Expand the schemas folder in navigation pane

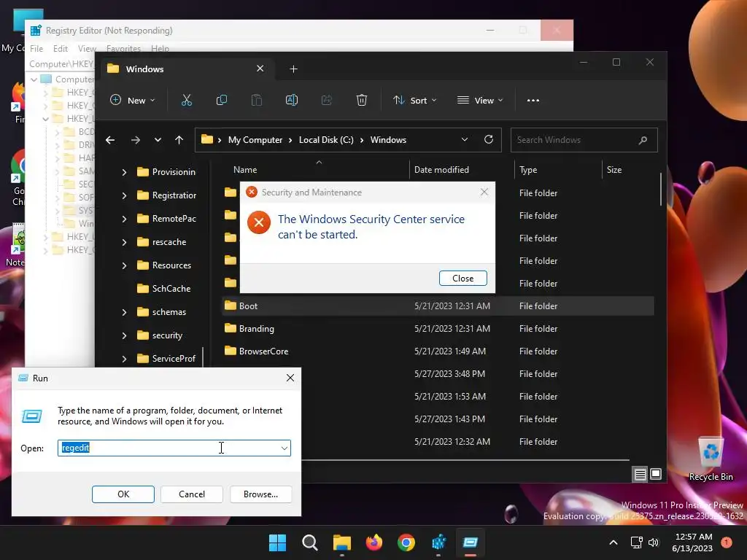124,312
